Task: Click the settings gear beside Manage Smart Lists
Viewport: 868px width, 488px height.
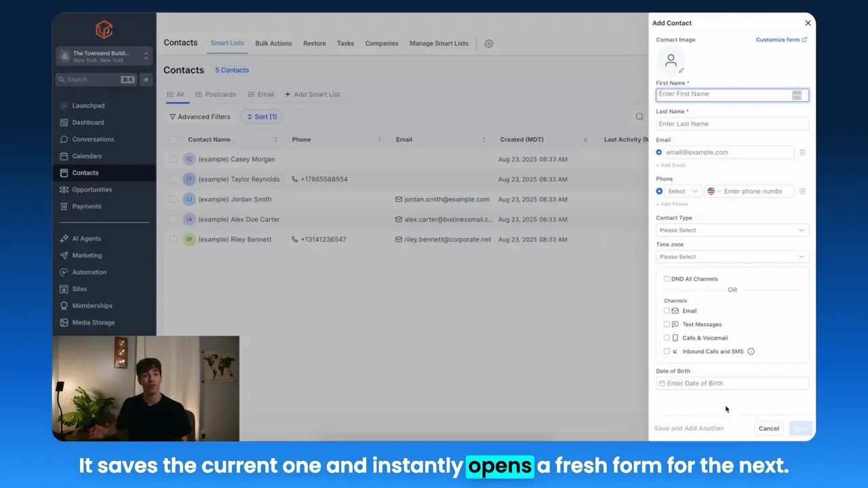Action: [488, 43]
